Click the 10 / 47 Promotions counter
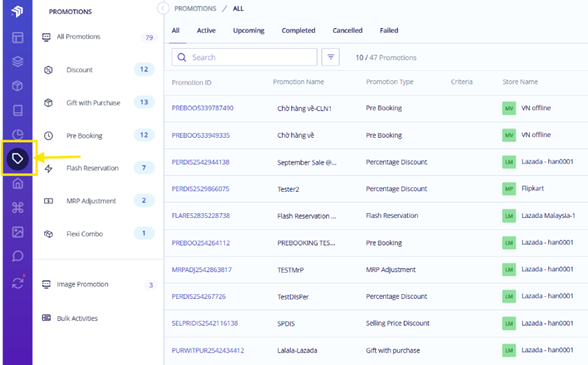 [x=386, y=57]
